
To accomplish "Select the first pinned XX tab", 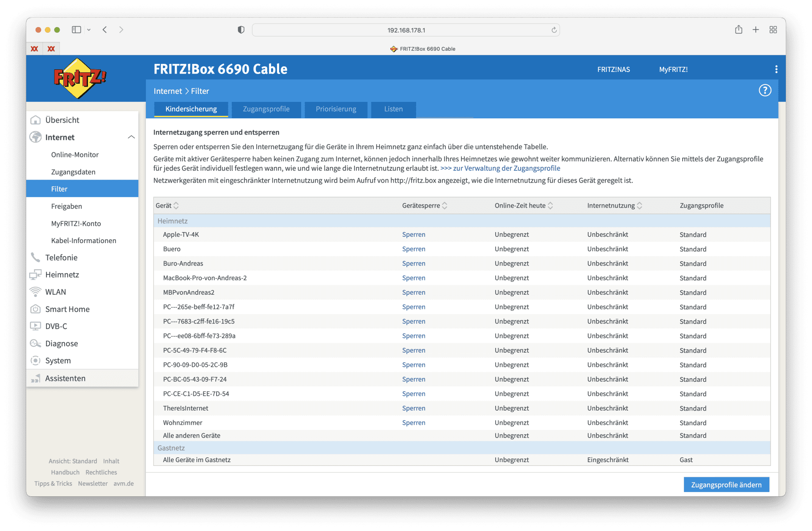I will click(x=35, y=49).
